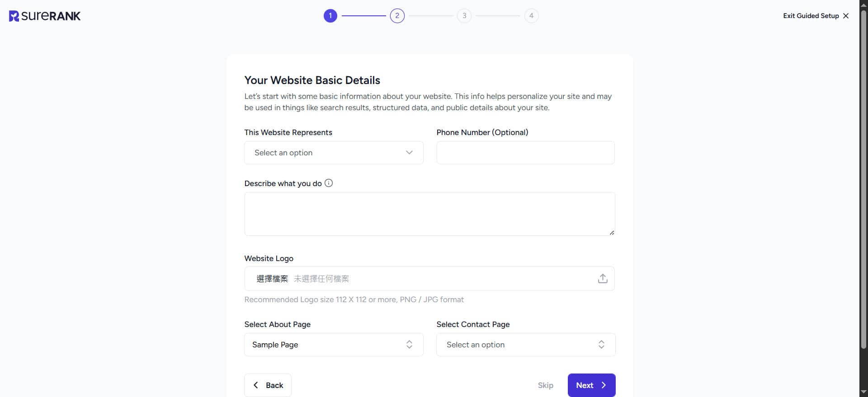Go to step 1 in progress indicator
This screenshot has height=397, width=868.
tap(330, 16)
